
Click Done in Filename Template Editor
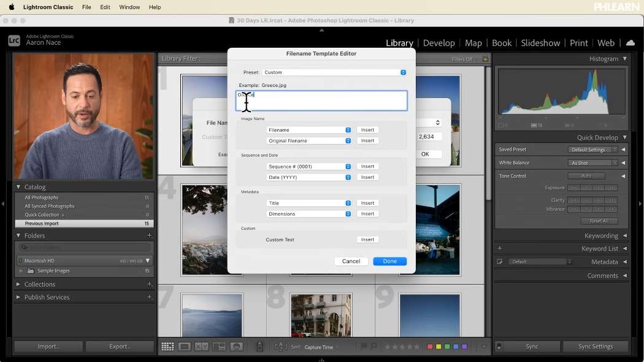tap(389, 261)
